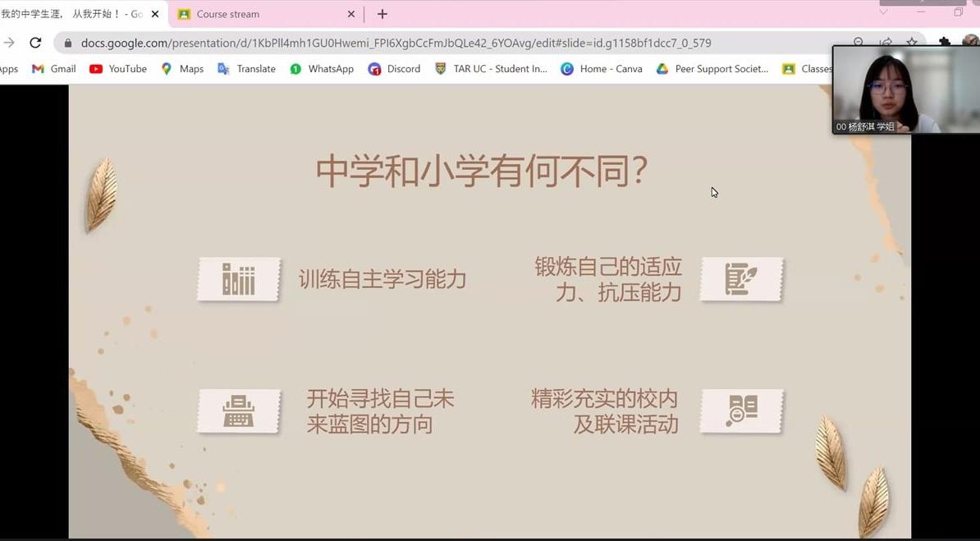Click the book search icon on slide
980x541 pixels.
741,411
